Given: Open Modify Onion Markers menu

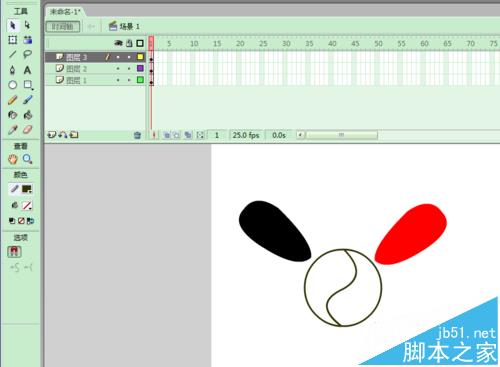Looking at the screenshot, I should click(200, 135).
